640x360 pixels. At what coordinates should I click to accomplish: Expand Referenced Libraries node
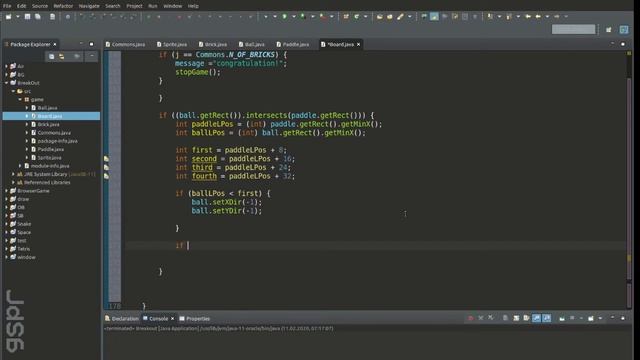(13, 182)
